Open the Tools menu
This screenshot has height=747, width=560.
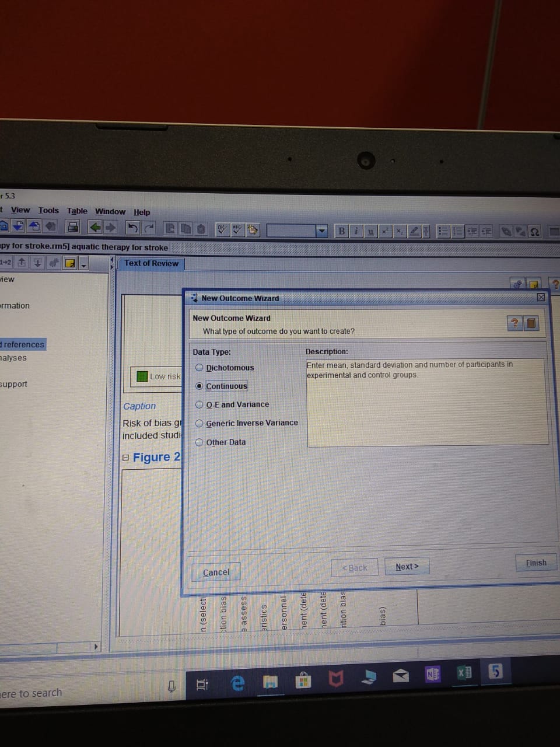click(48, 211)
